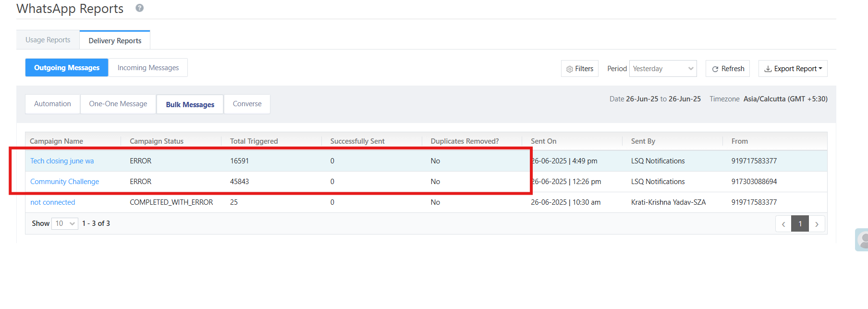
Task: Open the Tech closing june wa campaign
Action: [x=62, y=161]
